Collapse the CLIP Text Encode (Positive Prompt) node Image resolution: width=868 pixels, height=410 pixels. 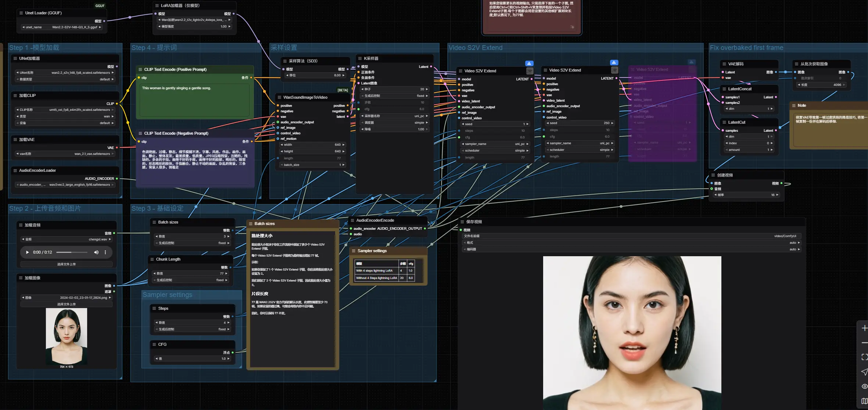140,69
